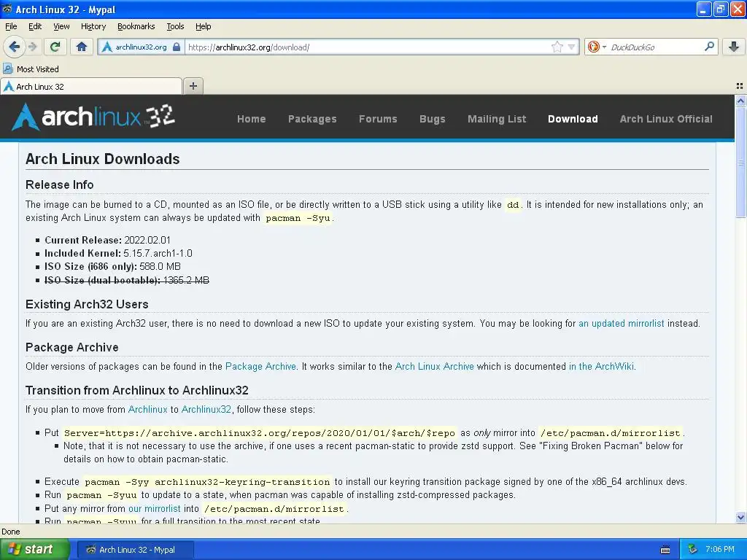Screen dimensions: 747x560
Task: Click the Archlinux32 link in transition steps
Action: (x=206, y=409)
